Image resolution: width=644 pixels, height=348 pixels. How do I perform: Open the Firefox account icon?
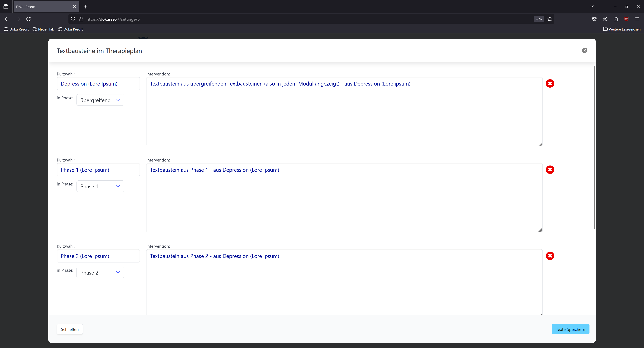605,19
